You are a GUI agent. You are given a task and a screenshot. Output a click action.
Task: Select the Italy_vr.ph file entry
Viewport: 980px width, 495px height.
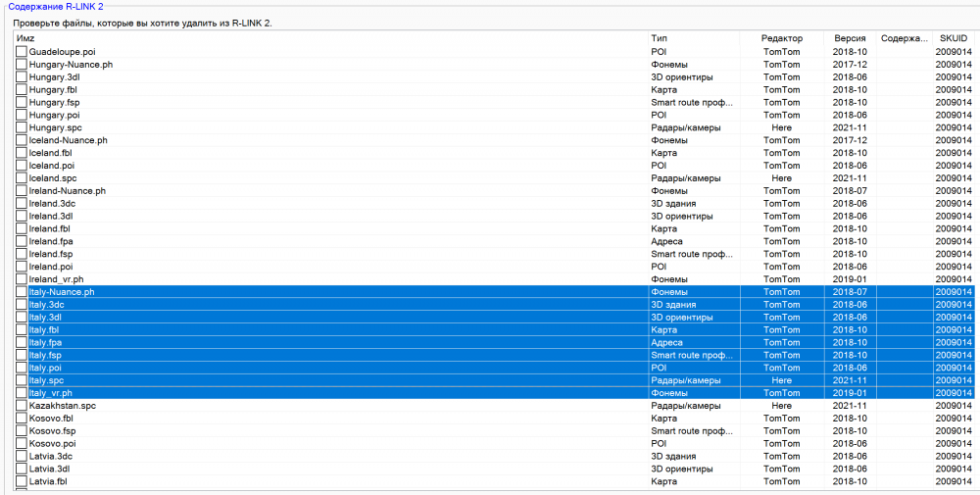(494, 393)
